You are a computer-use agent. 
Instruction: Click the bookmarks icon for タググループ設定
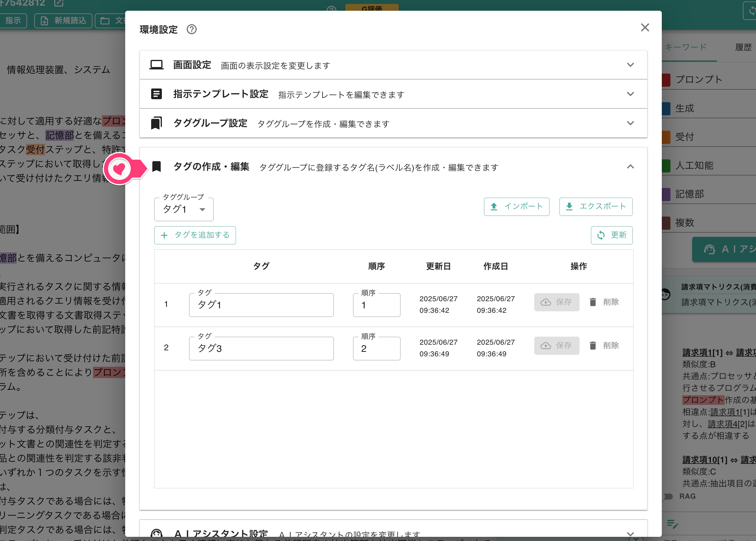(x=156, y=123)
